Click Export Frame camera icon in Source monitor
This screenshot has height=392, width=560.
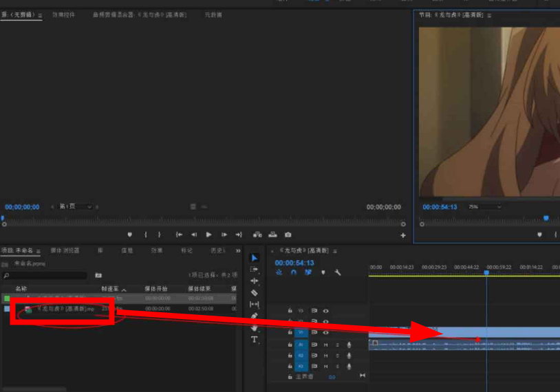(288, 235)
